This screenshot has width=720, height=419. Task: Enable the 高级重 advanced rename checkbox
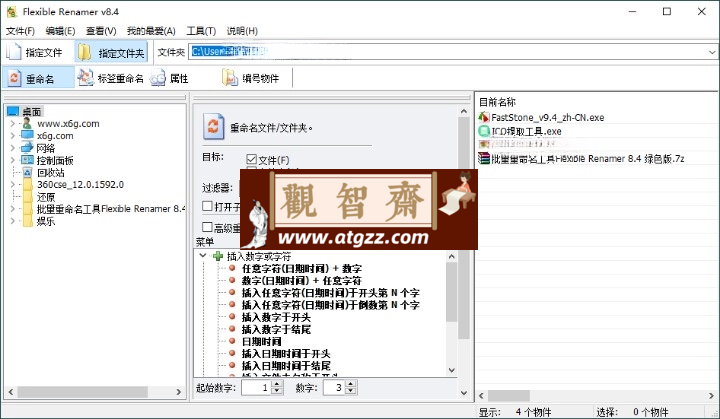pos(207,227)
